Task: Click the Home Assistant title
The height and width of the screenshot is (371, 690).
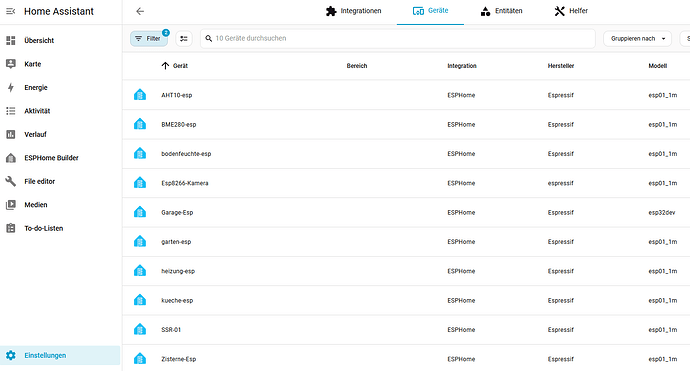Action: tap(59, 11)
